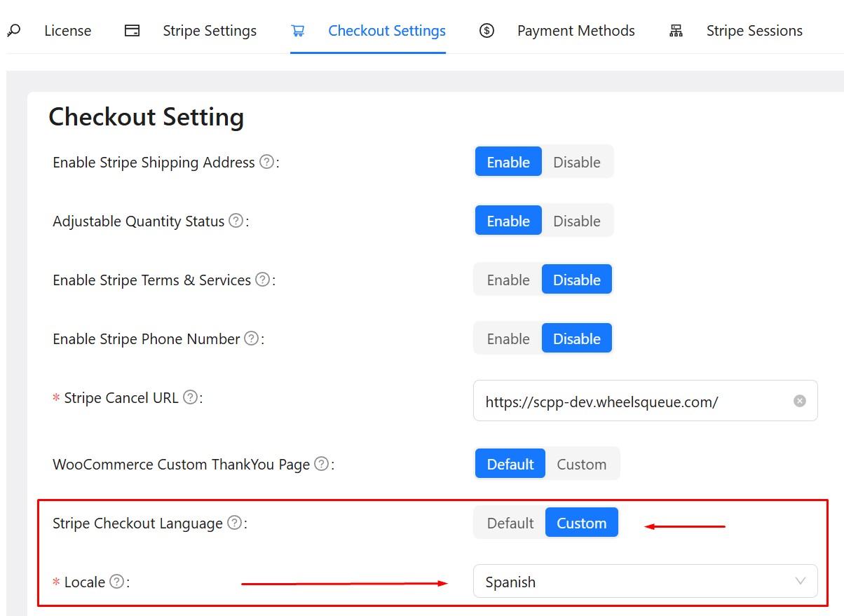This screenshot has width=844, height=616.
Task: Set Stripe Checkout Language to Default
Action: 510,523
